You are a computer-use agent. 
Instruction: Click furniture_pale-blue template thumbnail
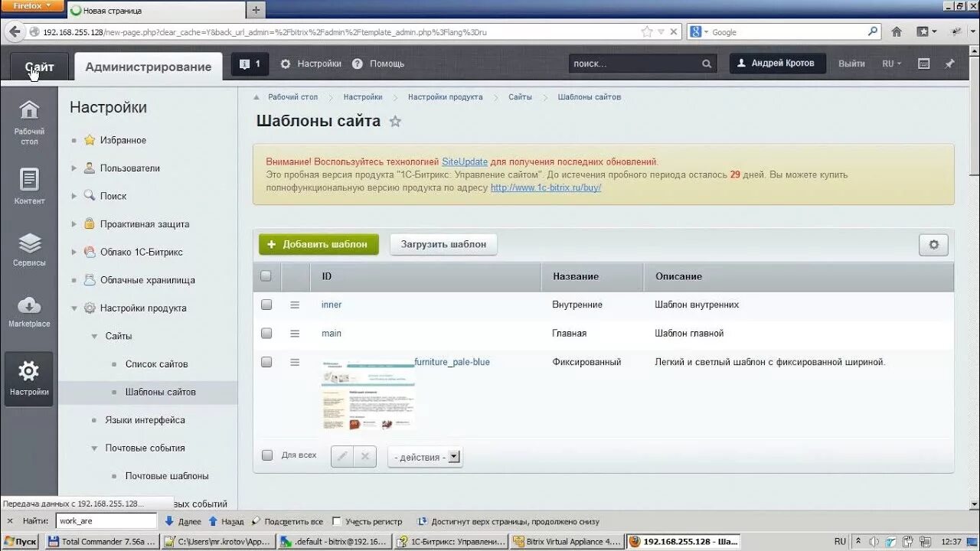[x=368, y=395]
